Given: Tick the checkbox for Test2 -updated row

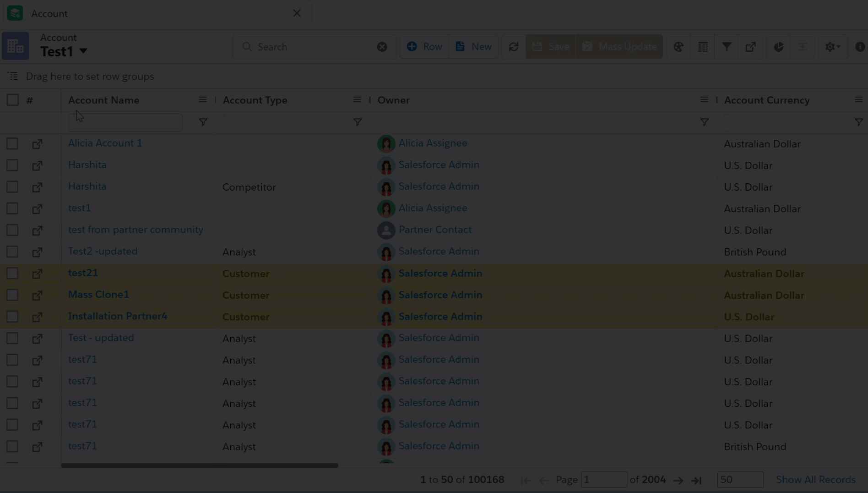Looking at the screenshot, I should click(x=12, y=252).
